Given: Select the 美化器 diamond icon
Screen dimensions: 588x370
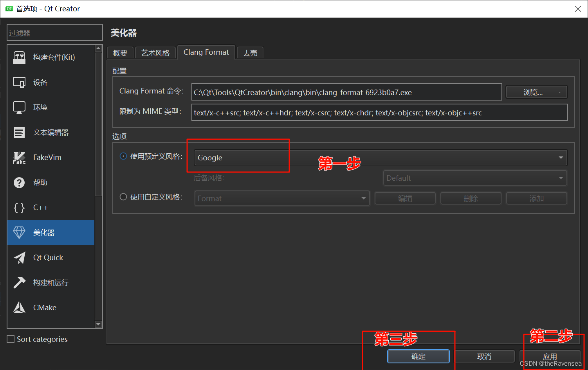Looking at the screenshot, I should [19, 233].
